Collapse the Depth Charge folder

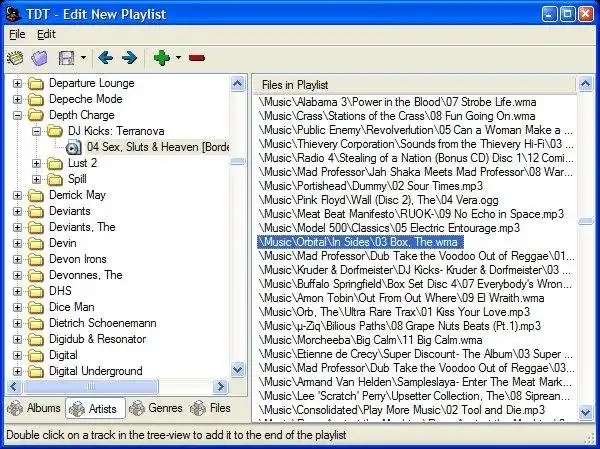[x=17, y=115]
